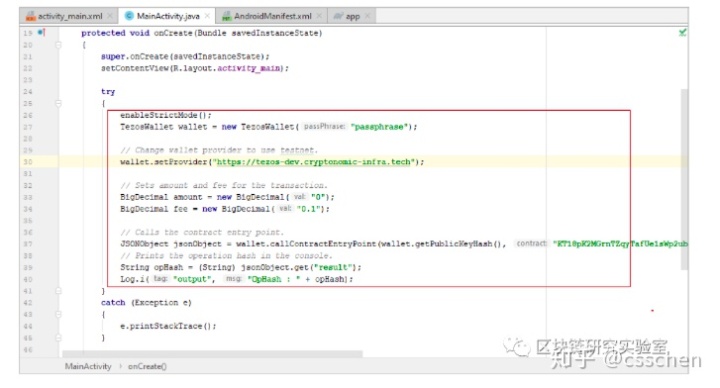Viewport: 720px width, 388px height.
Task: Toggle fold marker at line 41
Action: point(58,291)
